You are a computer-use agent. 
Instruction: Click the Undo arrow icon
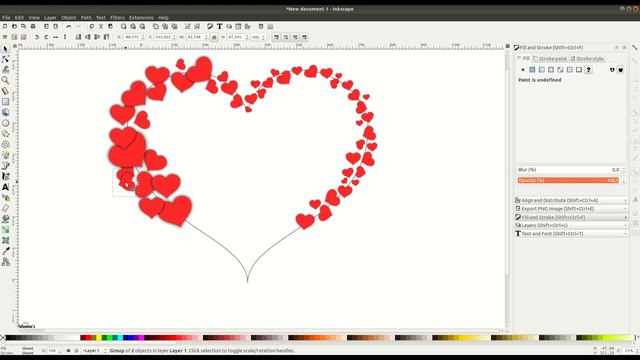(69, 27)
